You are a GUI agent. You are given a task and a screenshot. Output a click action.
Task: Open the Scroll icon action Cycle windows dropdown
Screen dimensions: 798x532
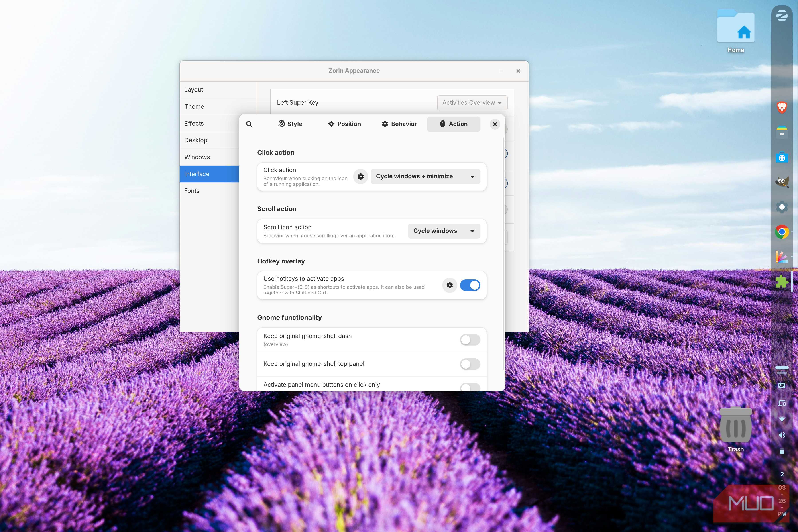click(x=444, y=231)
